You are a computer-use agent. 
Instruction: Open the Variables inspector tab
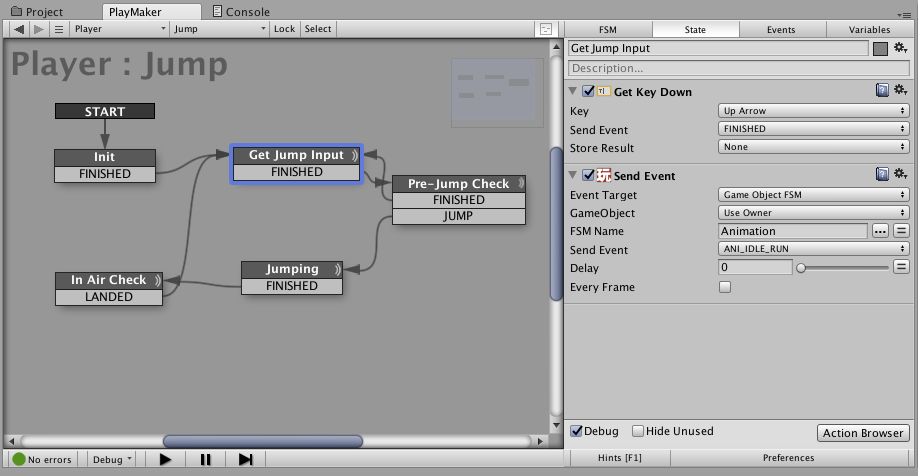(869, 29)
